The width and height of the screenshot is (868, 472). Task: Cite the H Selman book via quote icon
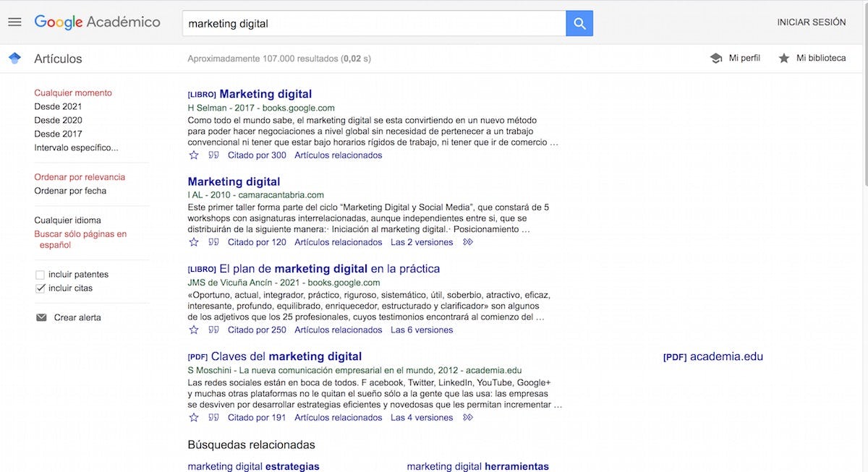(213, 155)
